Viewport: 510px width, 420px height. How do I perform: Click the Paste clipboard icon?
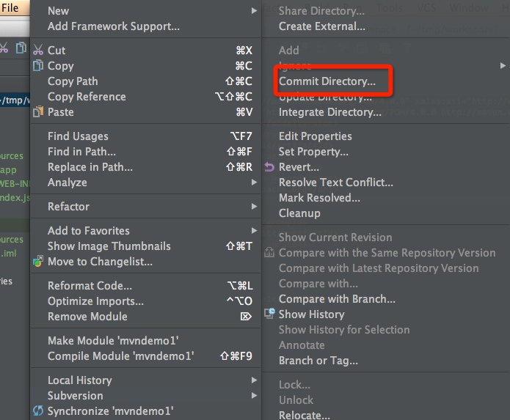pos(38,112)
